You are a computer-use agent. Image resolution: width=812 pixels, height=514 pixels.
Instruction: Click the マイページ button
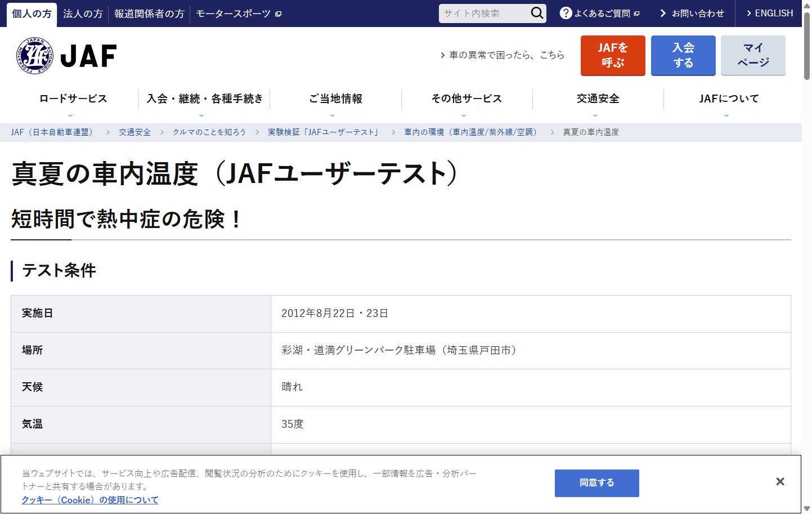pos(753,55)
